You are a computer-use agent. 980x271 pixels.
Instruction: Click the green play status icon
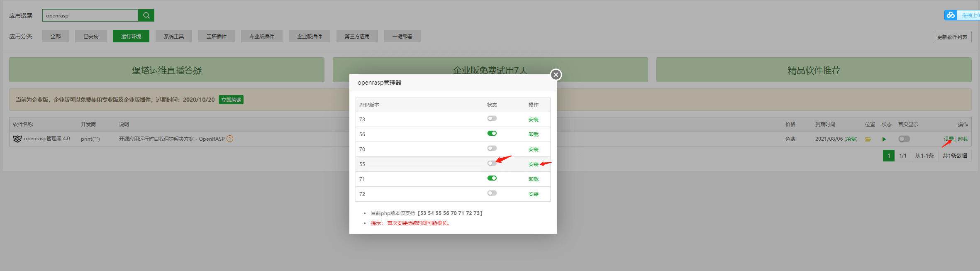(884, 139)
